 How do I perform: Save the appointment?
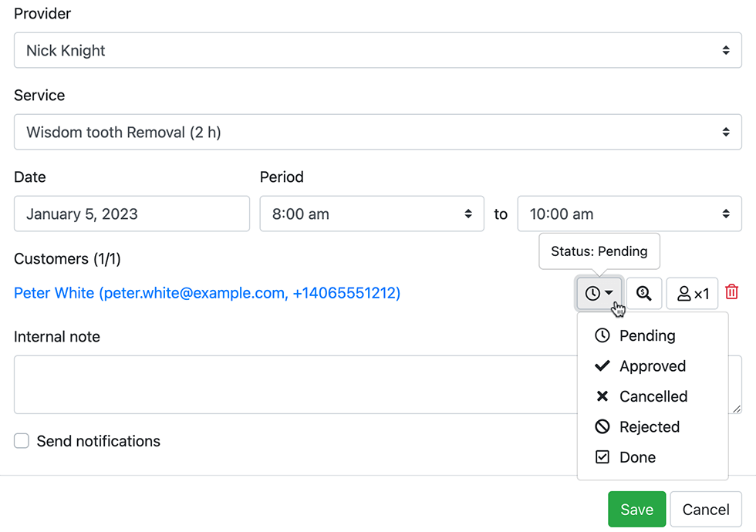pyautogui.click(x=636, y=509)
